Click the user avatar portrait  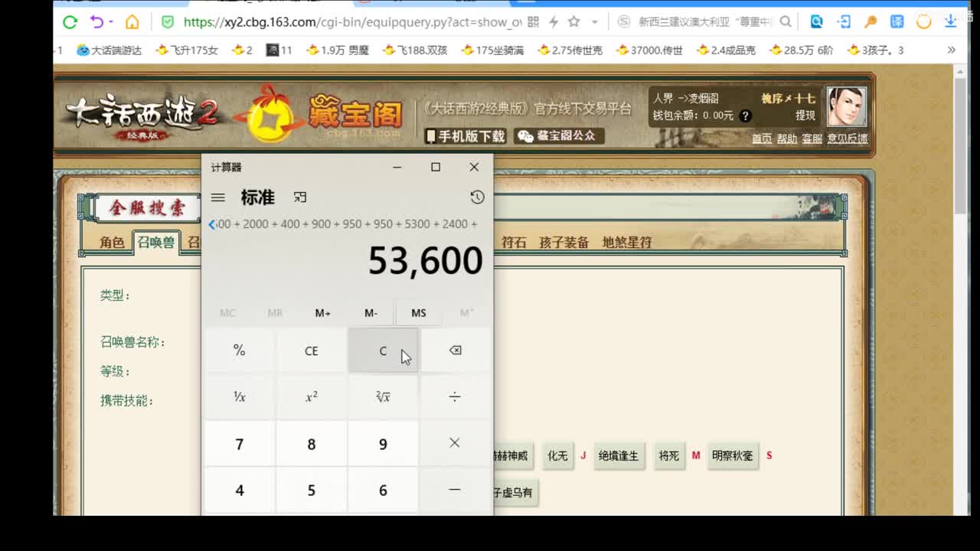[x=846, y=107]
